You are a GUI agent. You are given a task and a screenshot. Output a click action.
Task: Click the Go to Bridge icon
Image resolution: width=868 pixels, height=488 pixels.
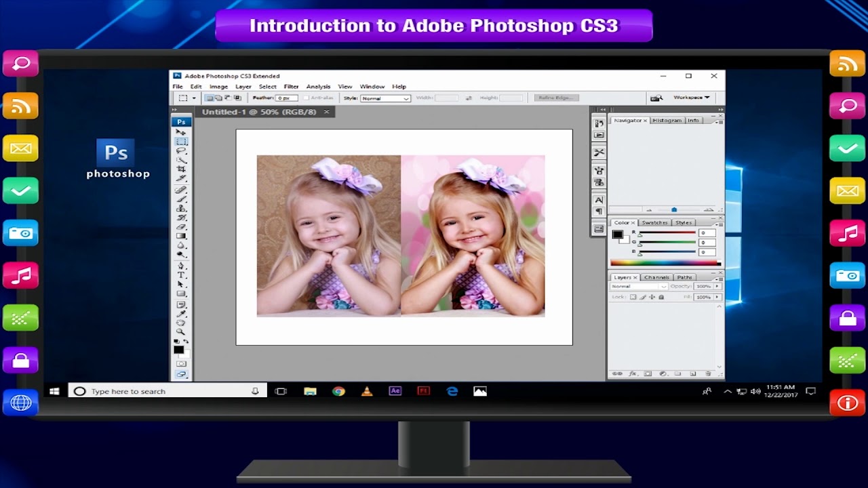point(656,98)
